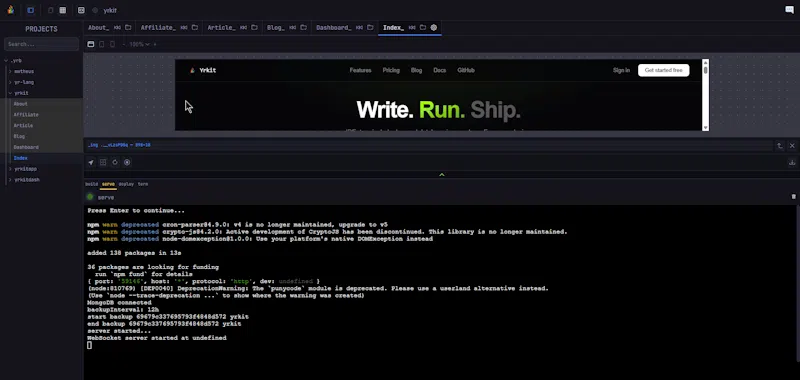
Task: Switch to the About_ tab
Action: tap(98, 28)
